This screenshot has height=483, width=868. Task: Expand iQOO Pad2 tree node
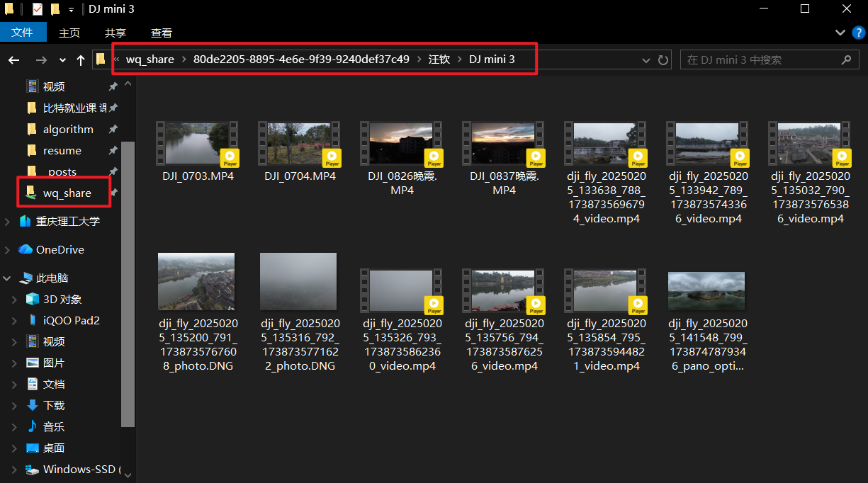pyautogui.click(x=15, y=321)
